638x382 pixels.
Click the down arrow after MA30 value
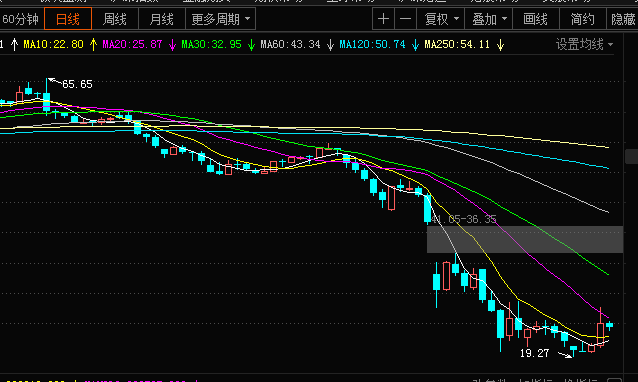point(251,45)
